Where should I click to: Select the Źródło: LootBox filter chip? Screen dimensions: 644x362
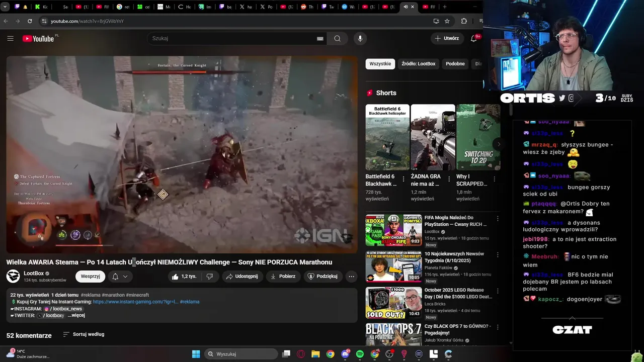tap(419, 64)
